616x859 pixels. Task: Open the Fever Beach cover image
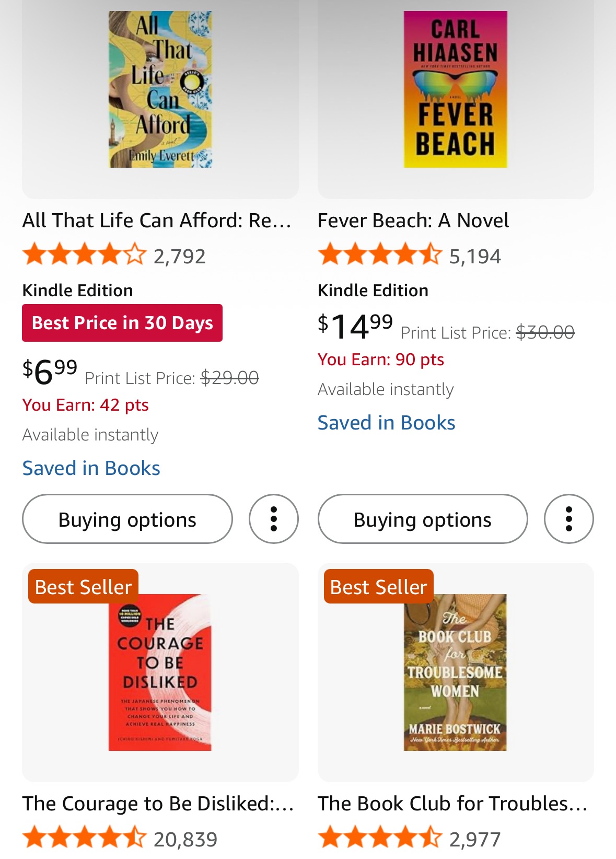point(455,89)
